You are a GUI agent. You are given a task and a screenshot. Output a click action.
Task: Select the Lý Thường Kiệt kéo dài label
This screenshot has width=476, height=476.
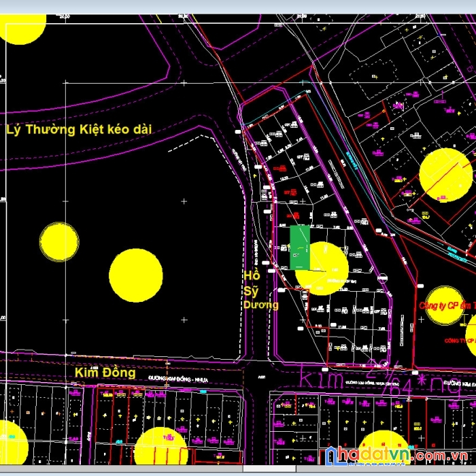click(x=79, y=129)
